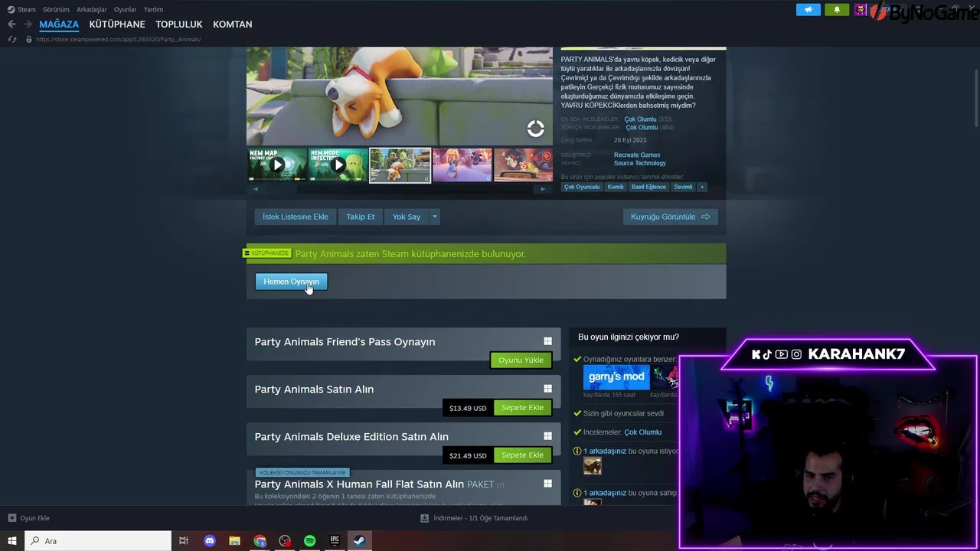This screenshot has width=980, height=551.
Task: Click Kuyruğu Görüntüle queue button
Action: [x=671, y=217]
